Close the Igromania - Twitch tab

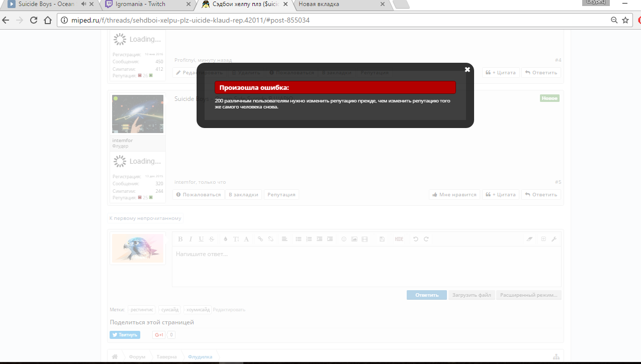point(188,4)
